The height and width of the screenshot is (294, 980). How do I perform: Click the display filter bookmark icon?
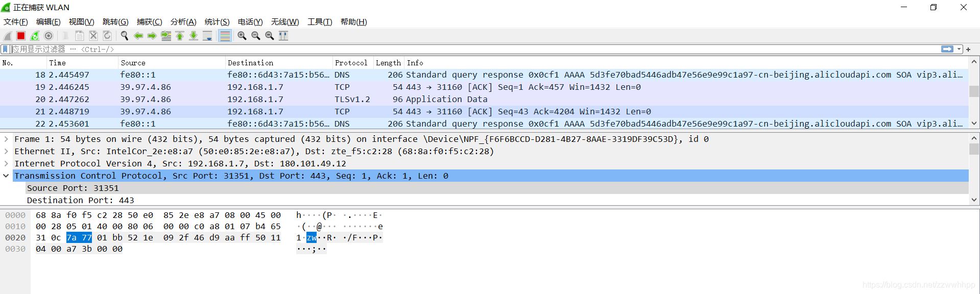click(x=5, y=50)
